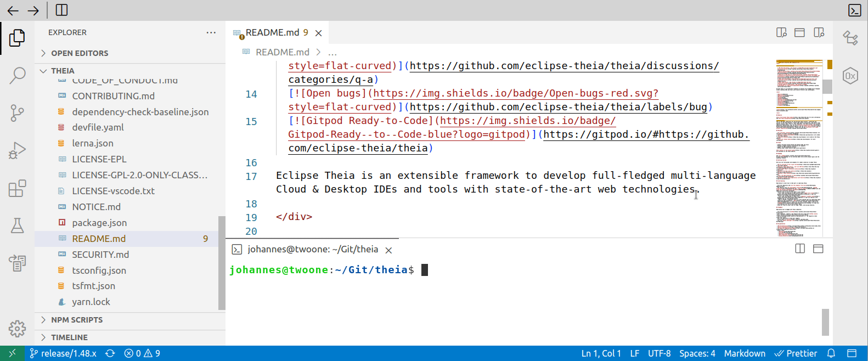This screenshot has width=868, height=361.
Task: Close the terminal tab
Action: pos(388,250)
